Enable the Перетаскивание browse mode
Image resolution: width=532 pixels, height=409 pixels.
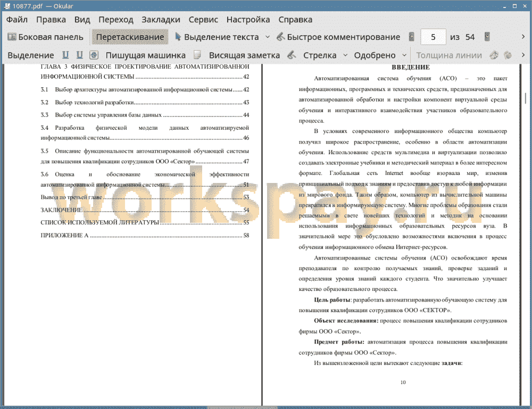tap(130, 37)
